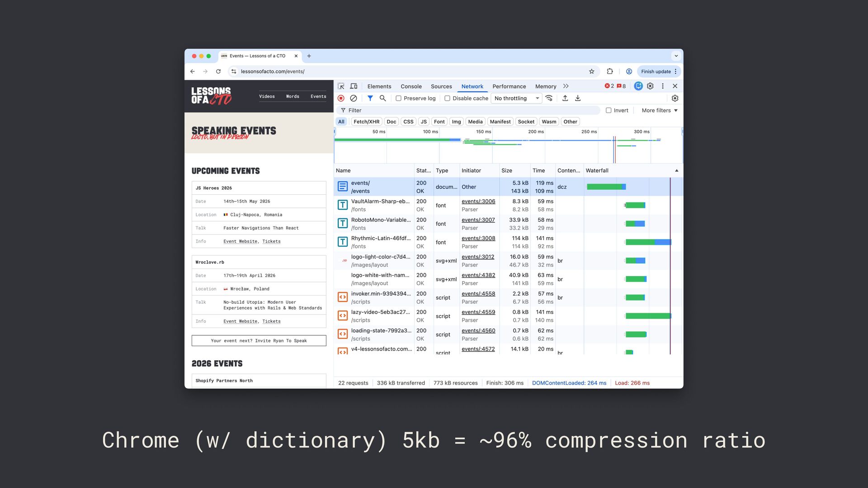Tick the Invert filter checkbox

click(x=609, y=110)
